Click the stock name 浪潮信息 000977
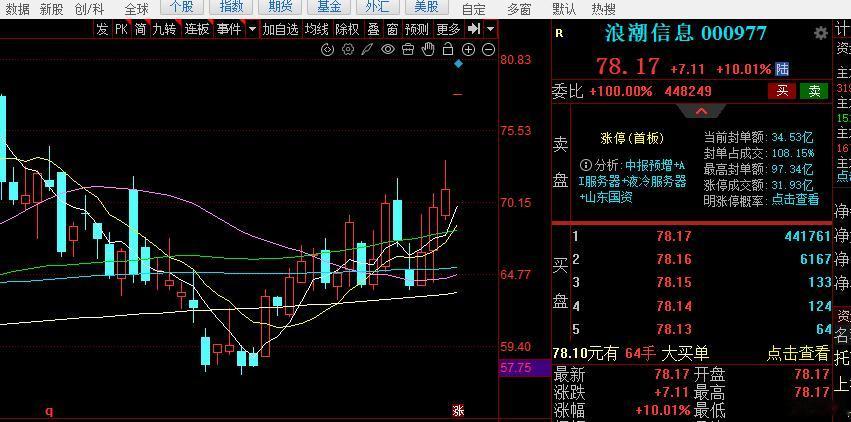Image resolution: width=851 pixels, height=422 pixels. coord(686,34)
